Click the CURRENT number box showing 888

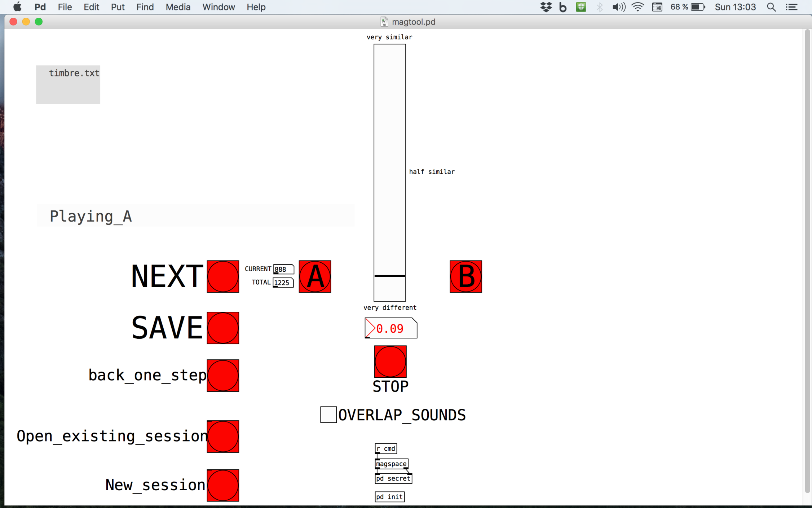click(283, 269)
